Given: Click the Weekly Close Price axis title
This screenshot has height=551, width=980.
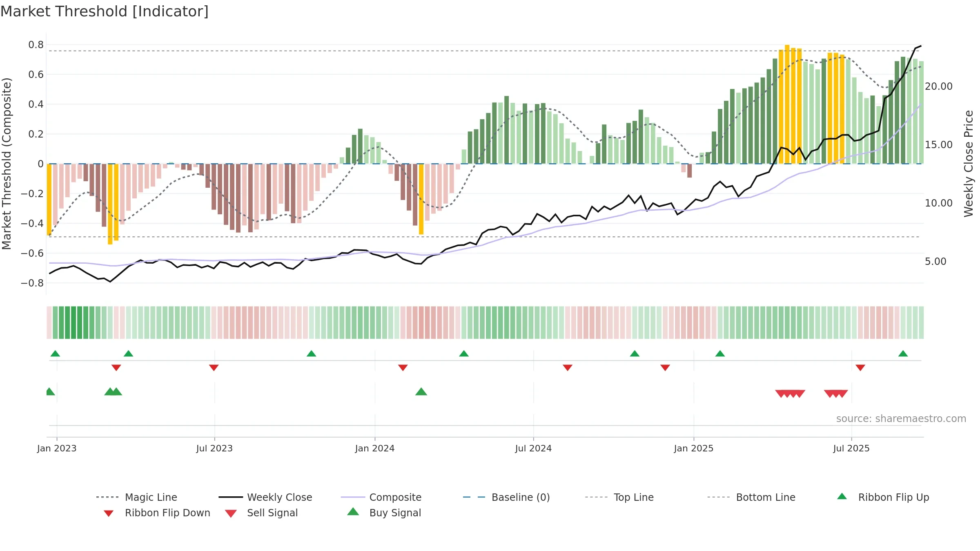Looking at the screenshot, I should pos(969,164).
